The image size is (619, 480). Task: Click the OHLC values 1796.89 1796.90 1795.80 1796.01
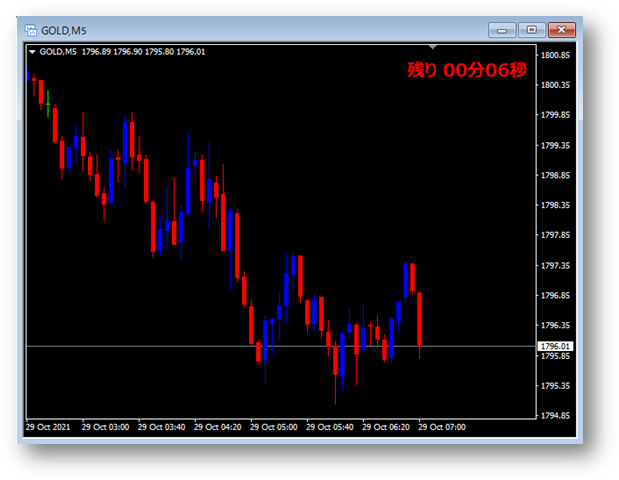(143, 52)
